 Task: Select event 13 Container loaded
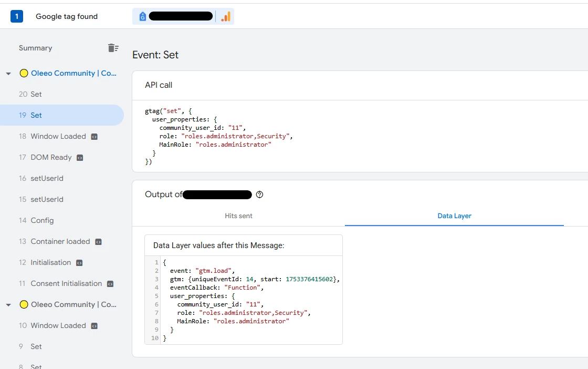(x=62, y=241)
